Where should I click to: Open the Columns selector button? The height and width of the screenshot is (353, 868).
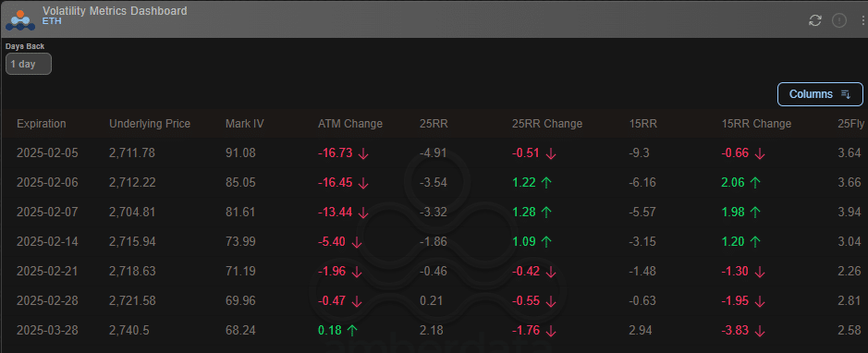point(820,94)
